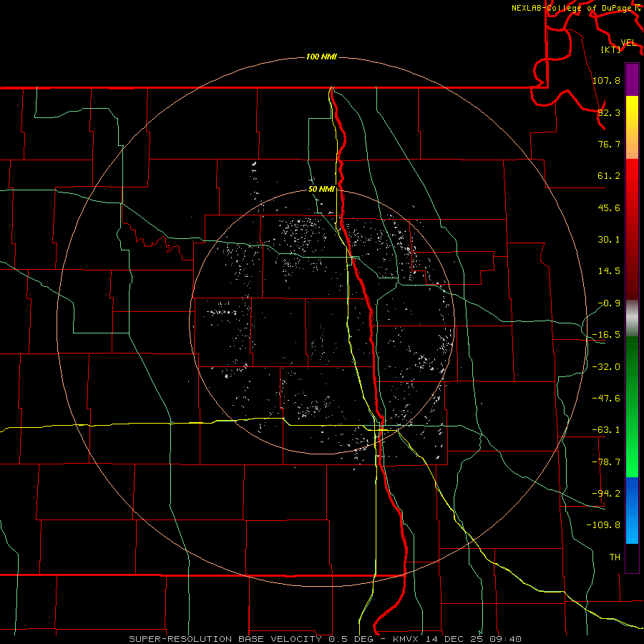Screen dimensions: 644x644
Task: Click the "-109.8" scale value
Action: click(603, 525)
